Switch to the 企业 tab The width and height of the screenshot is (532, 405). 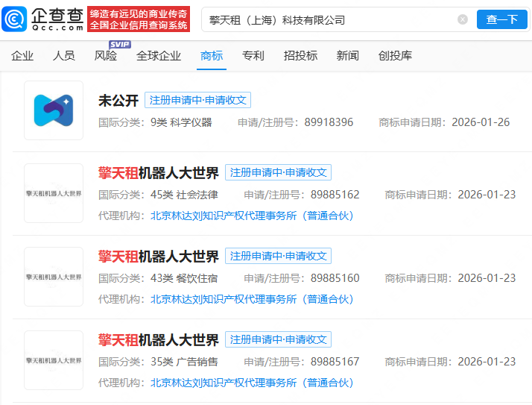tap(22, 56)
